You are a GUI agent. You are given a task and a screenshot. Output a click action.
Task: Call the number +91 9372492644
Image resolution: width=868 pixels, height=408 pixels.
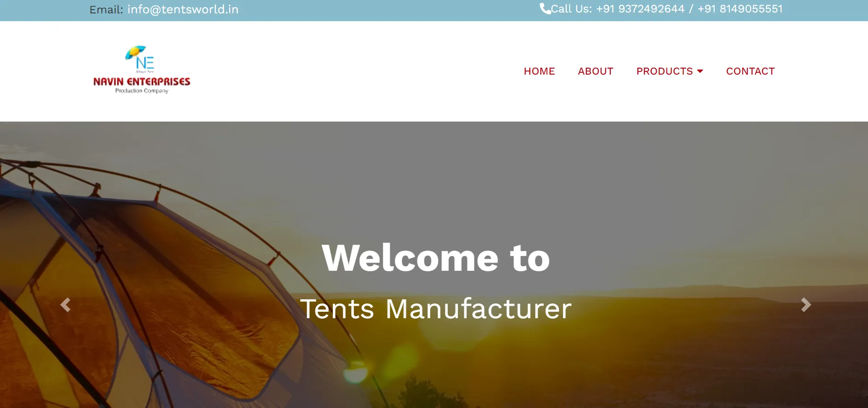point(640,9)
